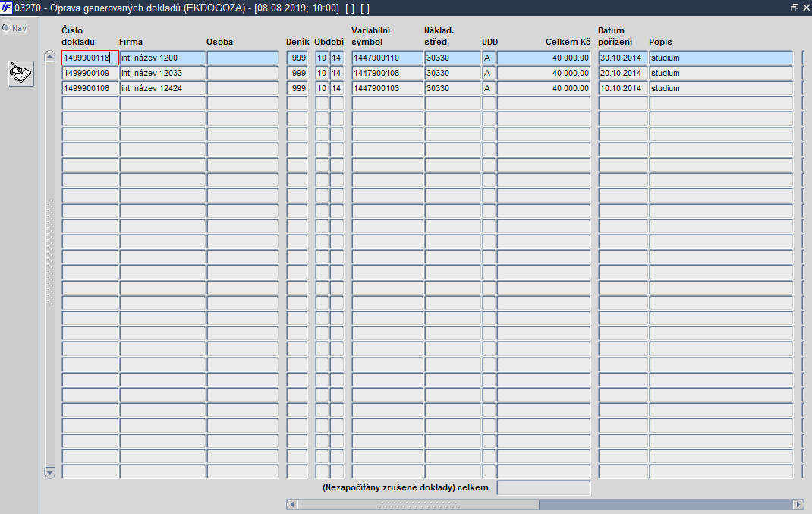Viewport: 812px width, 514px height.
Task: Click left arrow of horizontal scrollbar
Action: [x=291, y=504]
